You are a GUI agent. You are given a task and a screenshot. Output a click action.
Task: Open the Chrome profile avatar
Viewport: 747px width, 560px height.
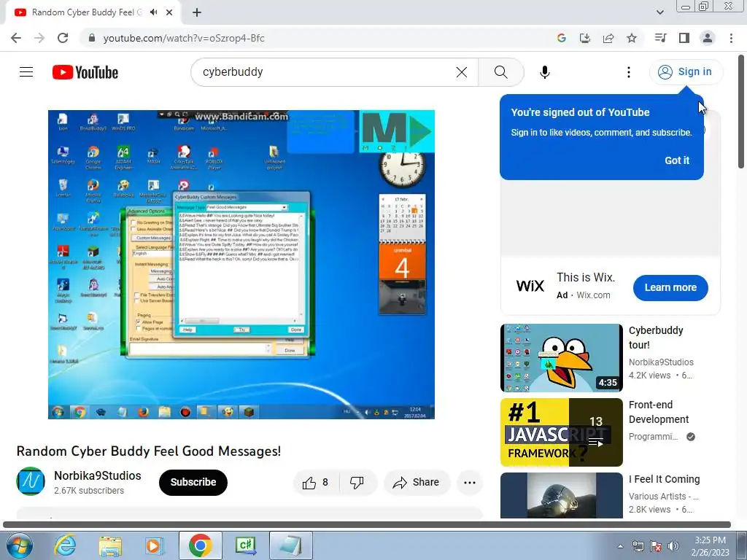[x=708, y=38]
